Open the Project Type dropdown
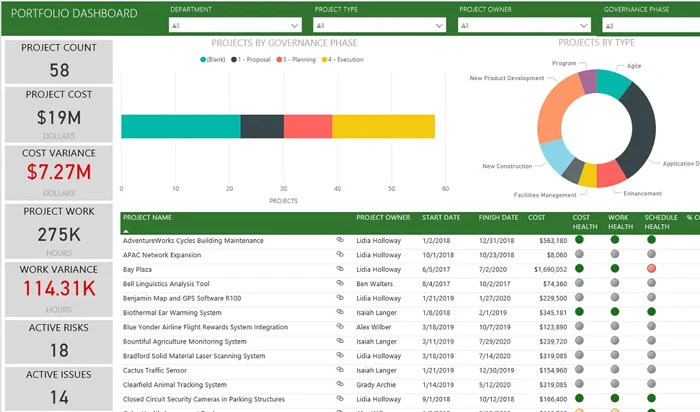The width and height of the screenshot is (700, 412). click(x=379, y=25)
